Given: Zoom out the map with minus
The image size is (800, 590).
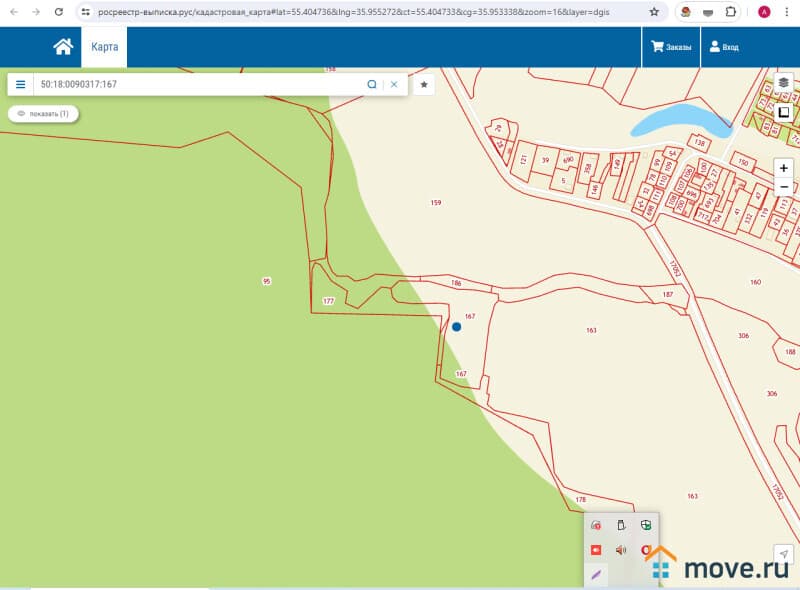Looking at the screenshot, I should 784,187.
